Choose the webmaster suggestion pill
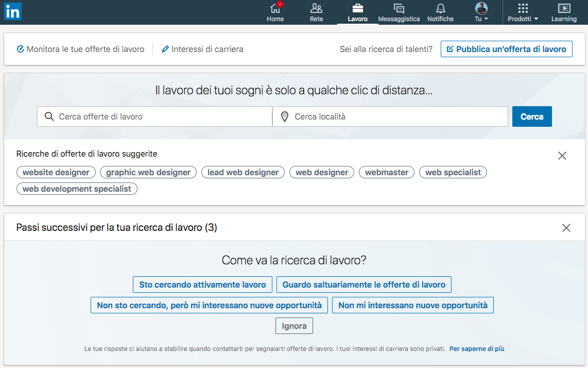This screenshot has height=368, width=588. coord(387,172)
